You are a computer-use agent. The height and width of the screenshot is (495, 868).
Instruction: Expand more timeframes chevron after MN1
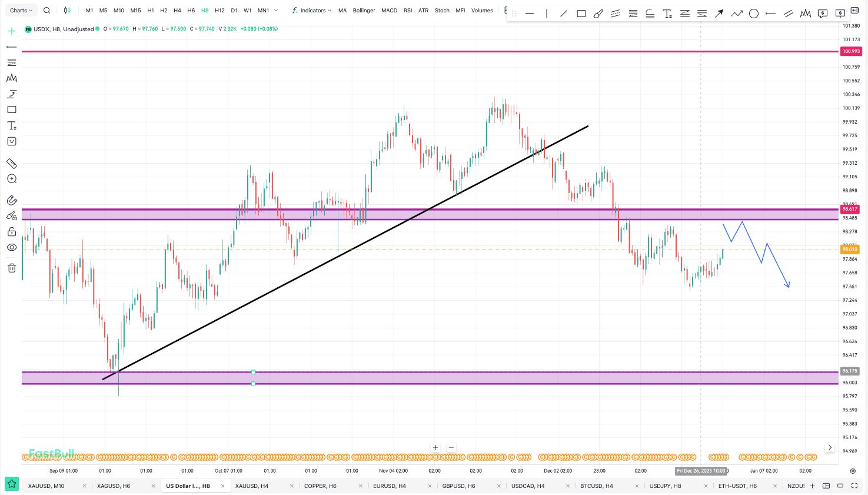point(276,11)
